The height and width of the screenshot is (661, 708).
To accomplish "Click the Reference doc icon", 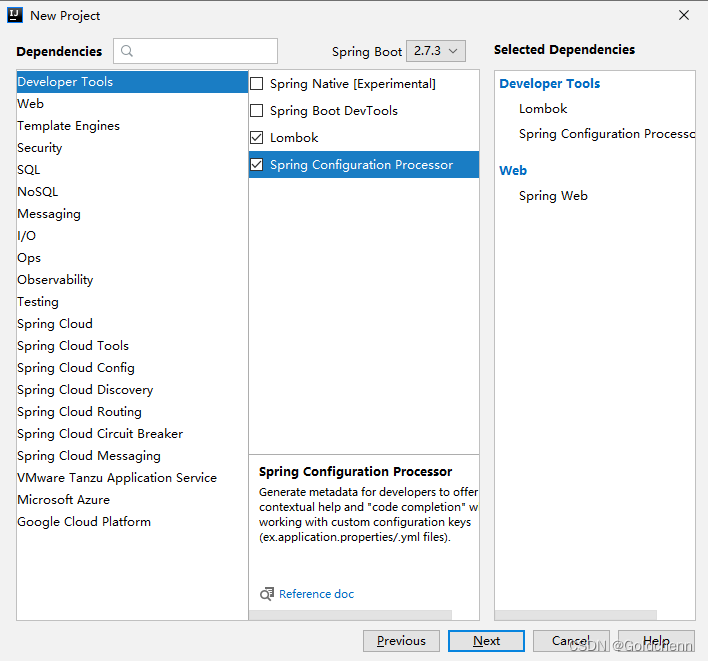I will [267, 594].
